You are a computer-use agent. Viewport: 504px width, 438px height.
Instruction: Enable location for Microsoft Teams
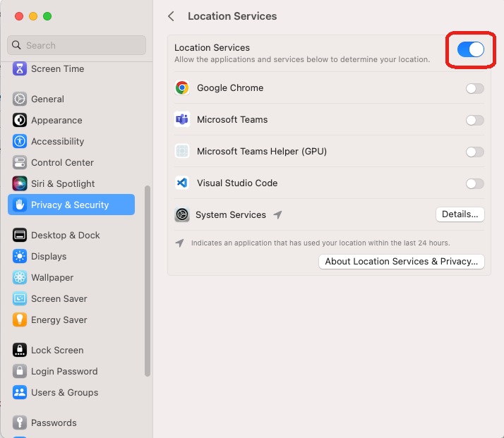[x=475, y=120]
